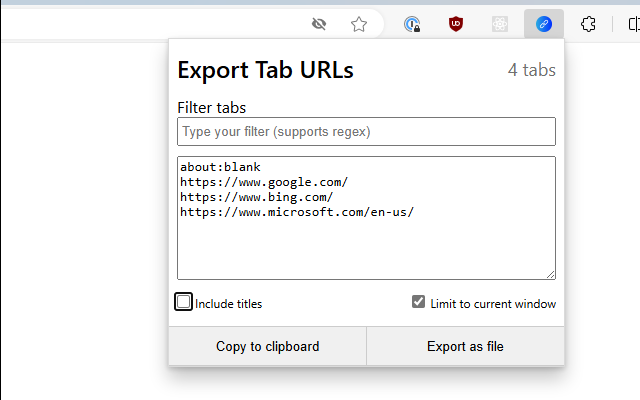
Task: Enable the Include titles checkbox
Action: tap(184, 302)
